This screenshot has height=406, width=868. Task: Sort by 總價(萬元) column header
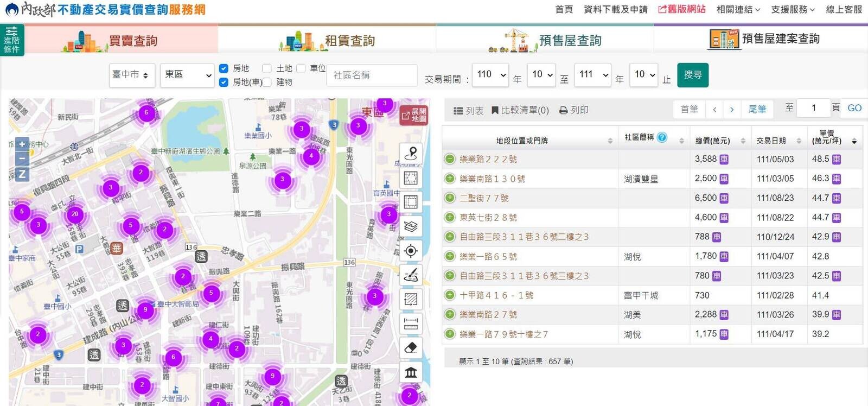click(720, 141)
